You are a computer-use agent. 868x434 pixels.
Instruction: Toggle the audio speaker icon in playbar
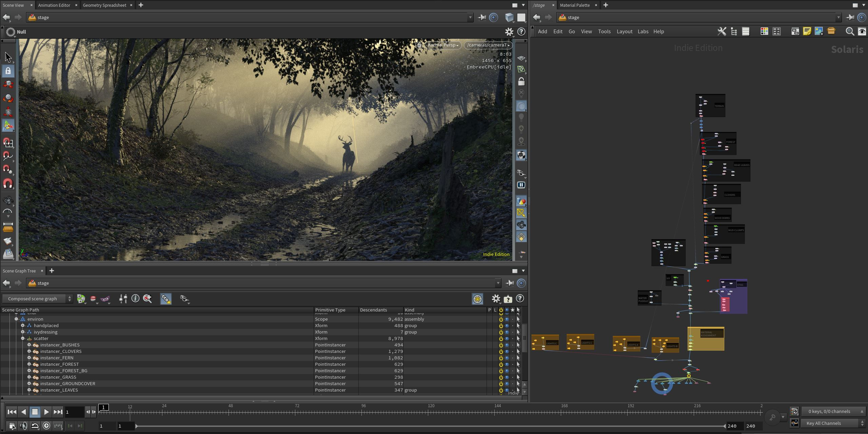(x=23, y=426)
